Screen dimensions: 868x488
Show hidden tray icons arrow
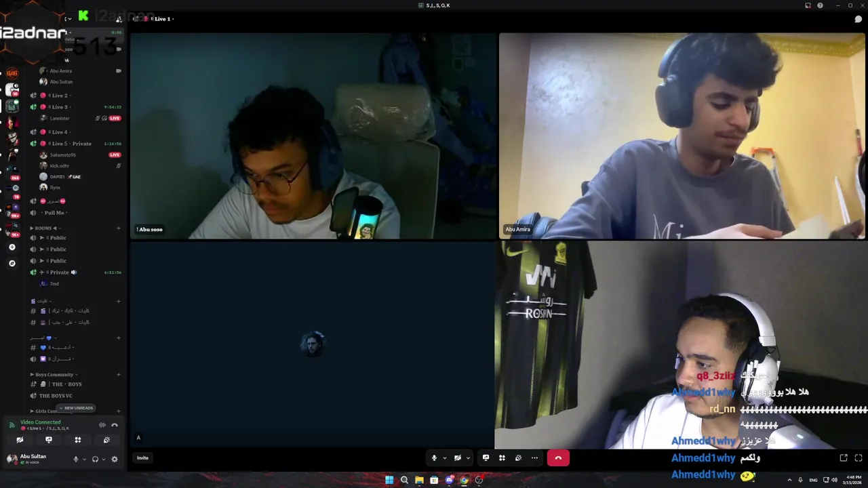[x=789, y=480]
